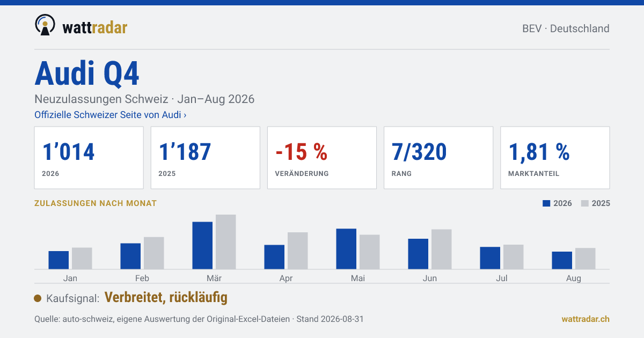This screenshot has width=644, height=338.
Task: Select the 'BEV · Deutschland' label
Action: click(566, 28)
